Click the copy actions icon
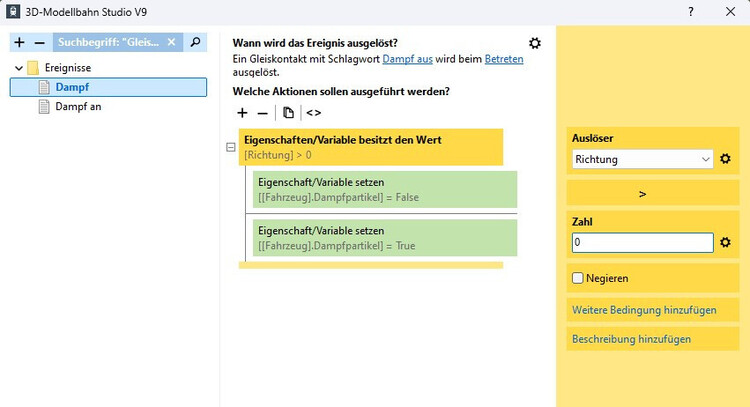 (288, 113)
